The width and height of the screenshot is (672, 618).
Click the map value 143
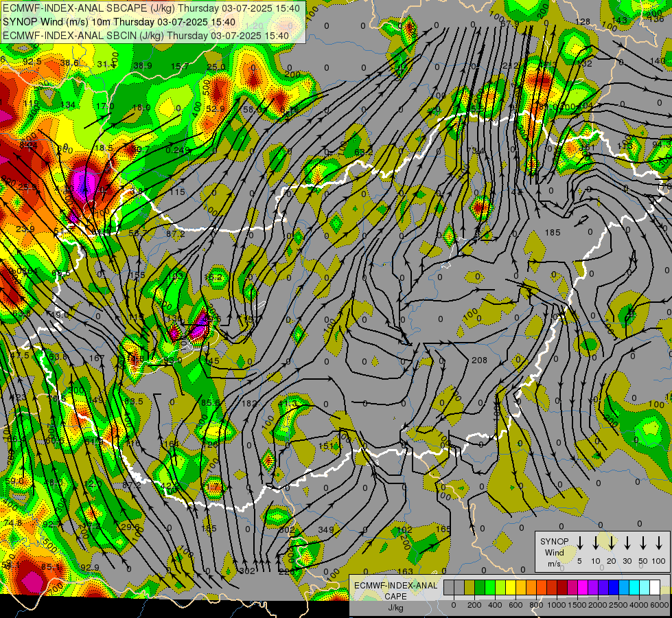pyautogui.click(x=620, y=20)
